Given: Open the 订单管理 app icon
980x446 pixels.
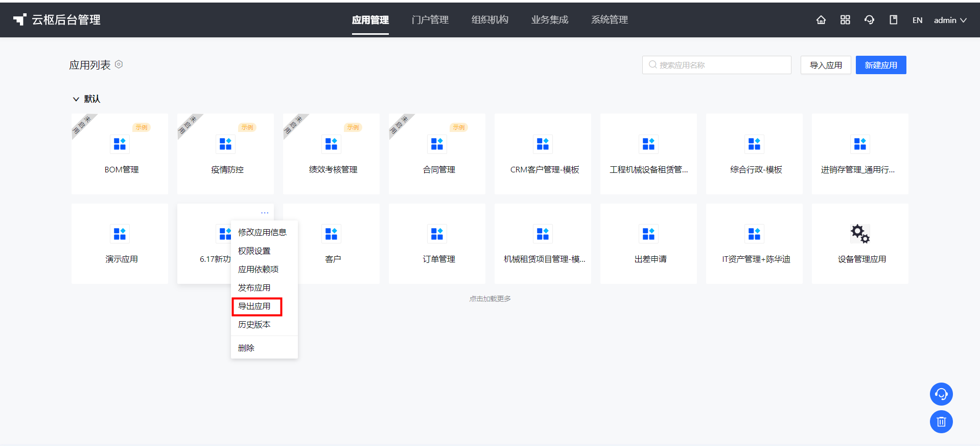Looking at the screenshot, I should click(x=437, y=234).
